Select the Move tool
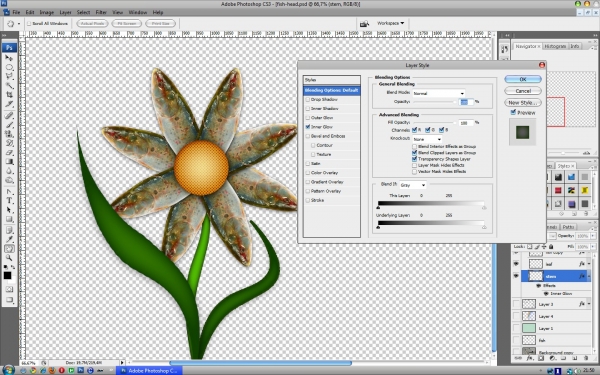The width and height of the screenshot is (600, 375). coord(9,58)
